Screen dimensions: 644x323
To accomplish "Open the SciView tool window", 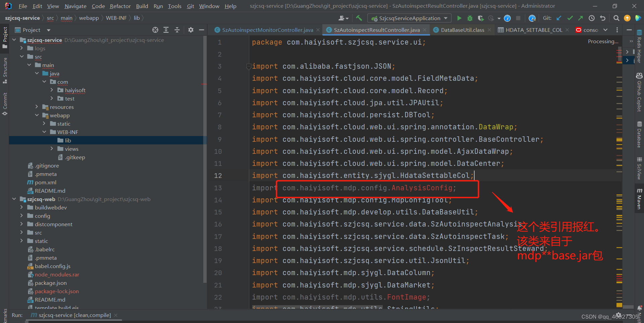I will pos(639,168).
